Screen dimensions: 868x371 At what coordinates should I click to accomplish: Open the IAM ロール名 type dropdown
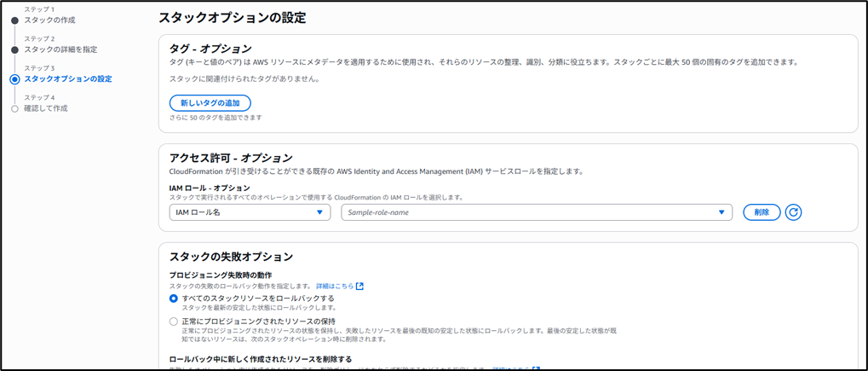click(x=250, y=212)
